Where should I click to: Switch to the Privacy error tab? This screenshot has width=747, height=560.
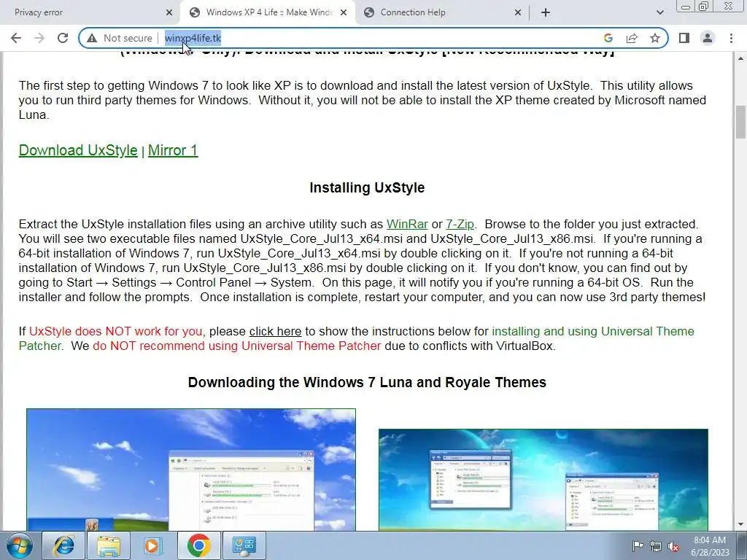[90, 12]
